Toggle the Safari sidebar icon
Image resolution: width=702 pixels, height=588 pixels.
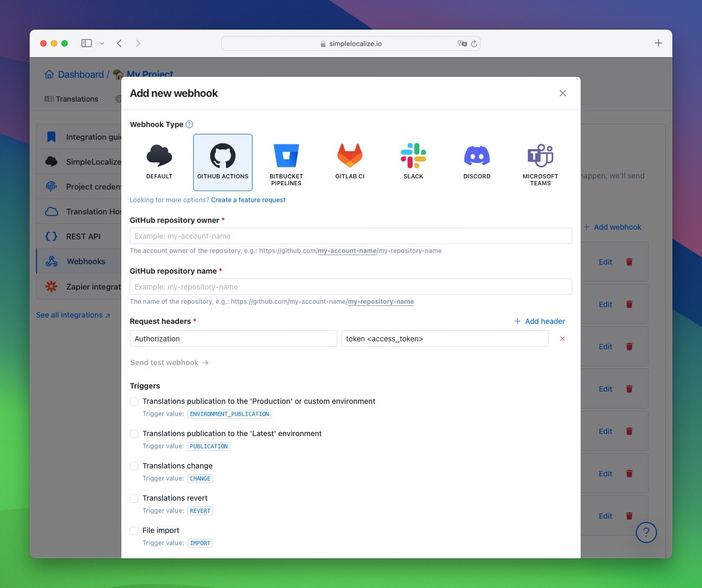(x=87, y=43)
